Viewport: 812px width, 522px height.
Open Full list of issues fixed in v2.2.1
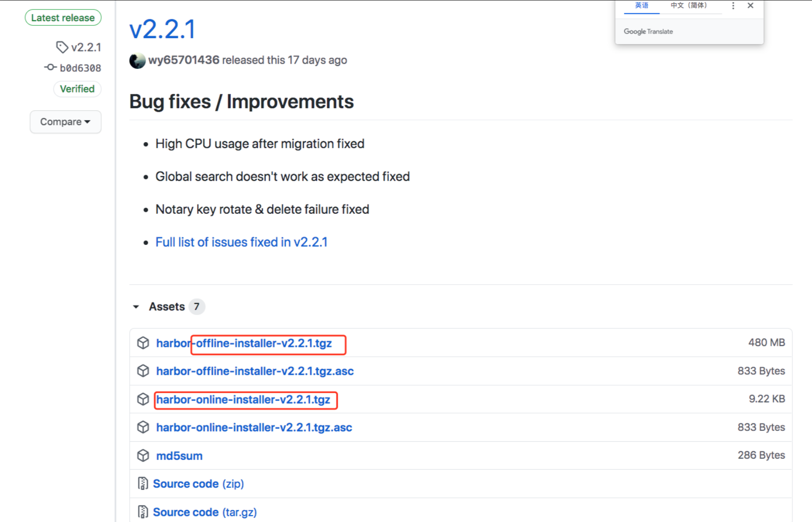click(241, 242)
